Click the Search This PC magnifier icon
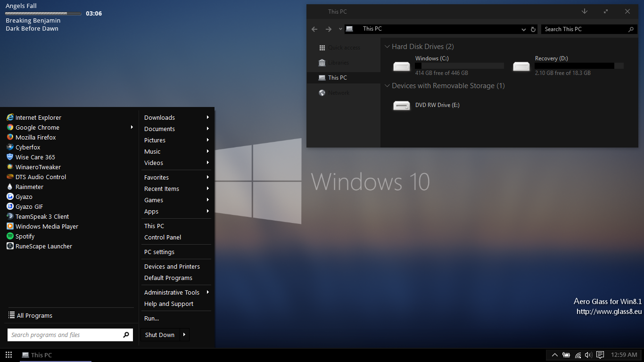 coord(631,29)
